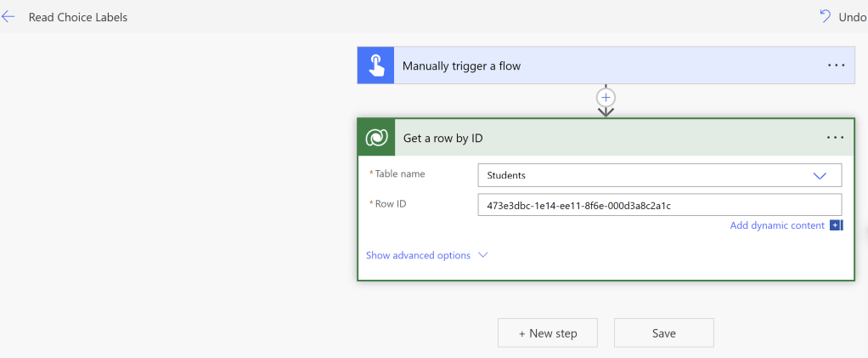This screenshot has width=868, height=358.
Task: Click into the Row ID input field
Action: point(659,205)
